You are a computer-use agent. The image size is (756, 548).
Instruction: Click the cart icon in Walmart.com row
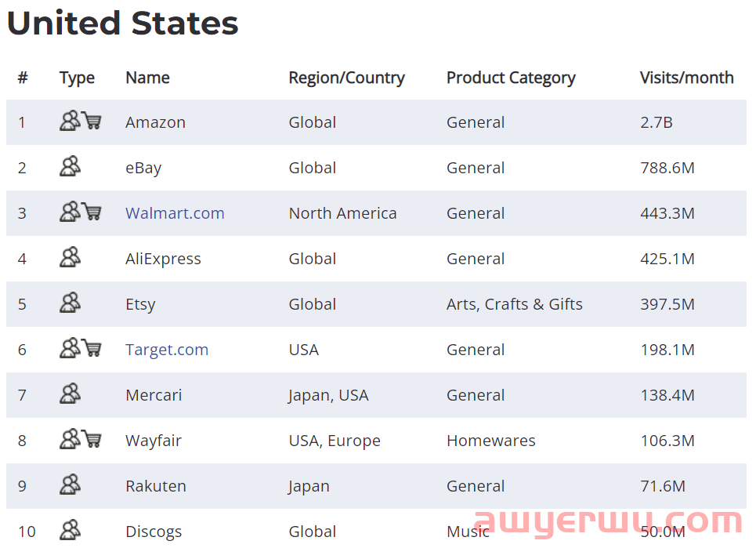pyautogui.click(x=91, y=212)
